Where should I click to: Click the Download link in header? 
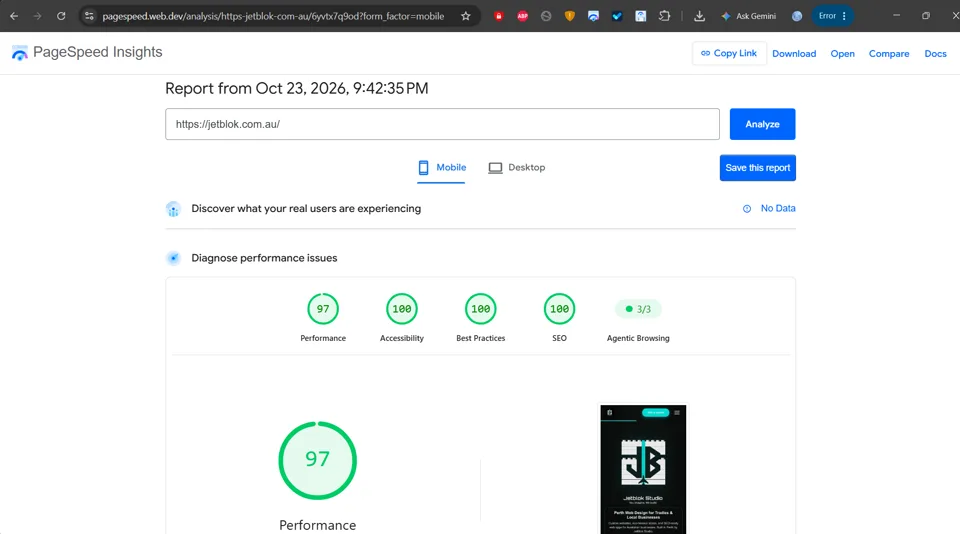coord(794,54)
